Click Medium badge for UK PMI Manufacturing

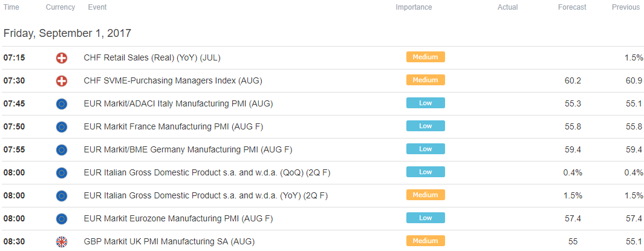(x=426, y=241)
